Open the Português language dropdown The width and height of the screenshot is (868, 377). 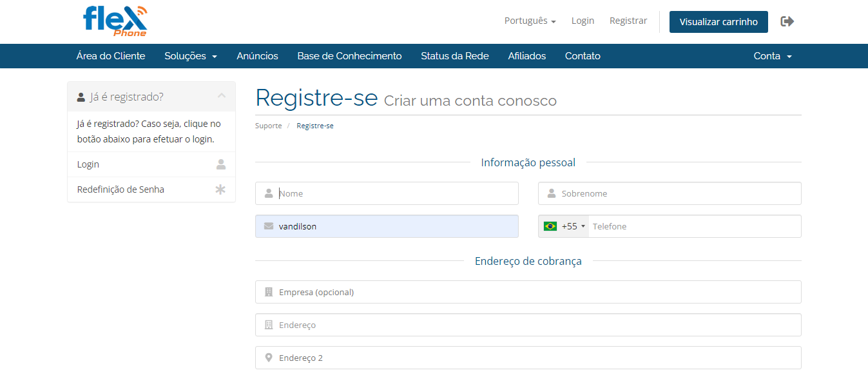(530, 21)
